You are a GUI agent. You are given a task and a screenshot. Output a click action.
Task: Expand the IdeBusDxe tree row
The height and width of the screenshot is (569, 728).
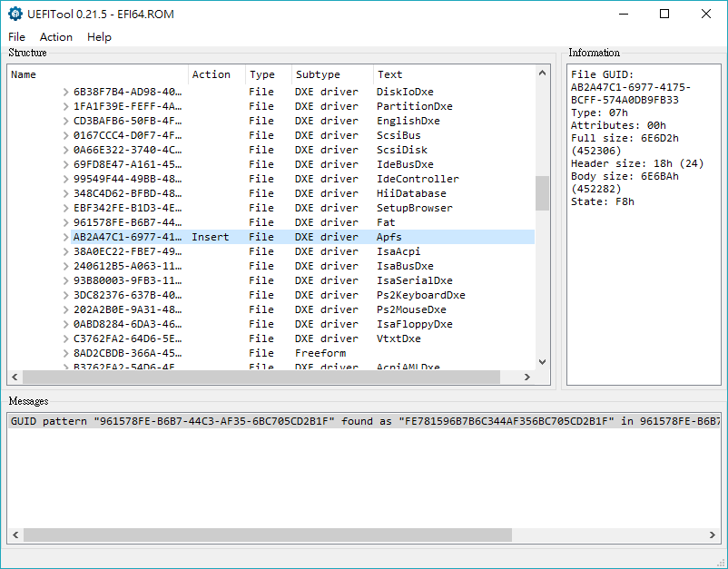(x=66, y=164)
